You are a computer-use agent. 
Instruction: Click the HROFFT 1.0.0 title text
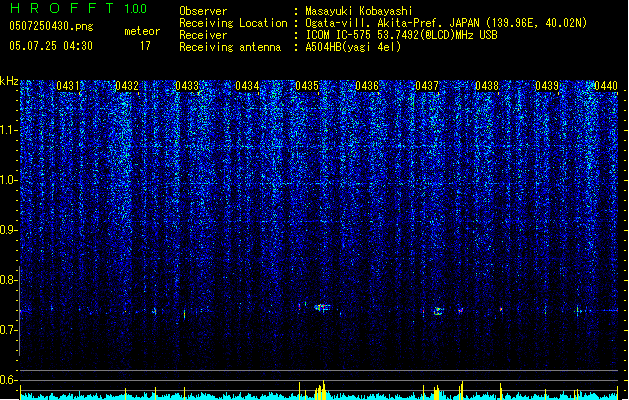pyautogui.click(x=78, y=8)
